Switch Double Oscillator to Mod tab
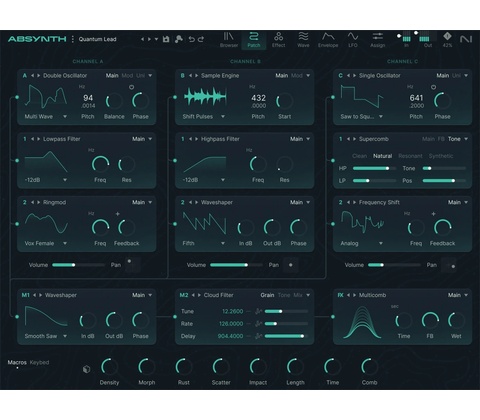The height and width of the screenshot is (420, 480). pyautogui.click(x=127, y=76)
